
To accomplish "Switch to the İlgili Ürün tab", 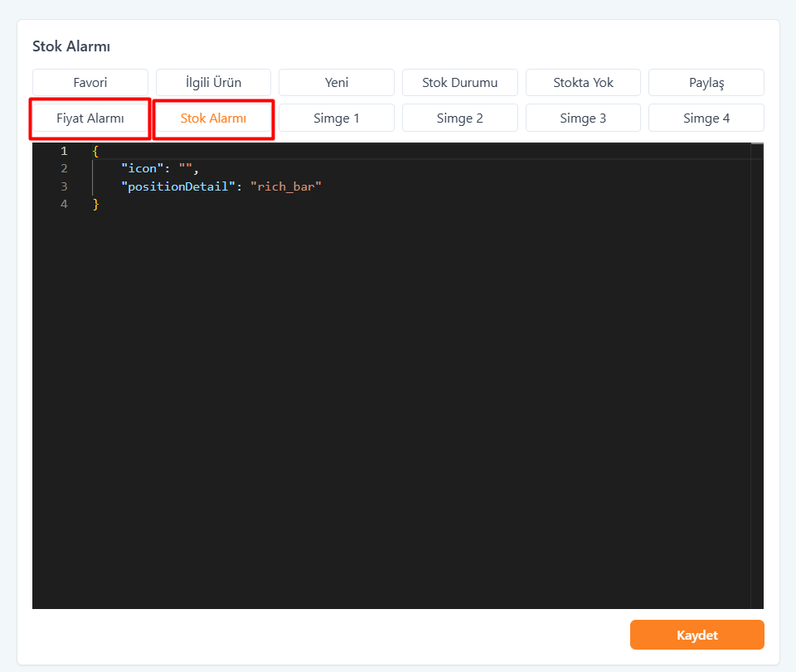I will 213,83.
